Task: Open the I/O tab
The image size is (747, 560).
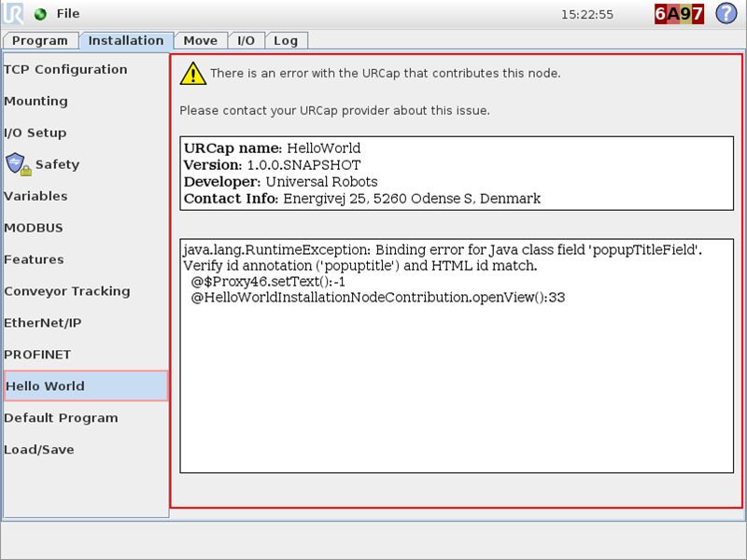Action: (x=246, y=40)
